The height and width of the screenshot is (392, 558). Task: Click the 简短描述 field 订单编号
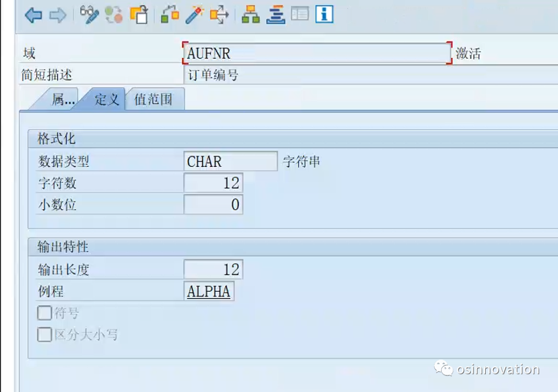pos(370,75)
